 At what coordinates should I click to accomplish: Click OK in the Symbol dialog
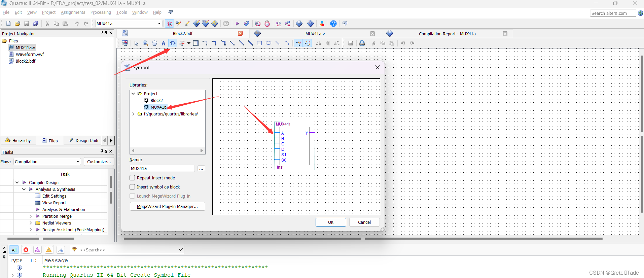click(x=331, y=222)
